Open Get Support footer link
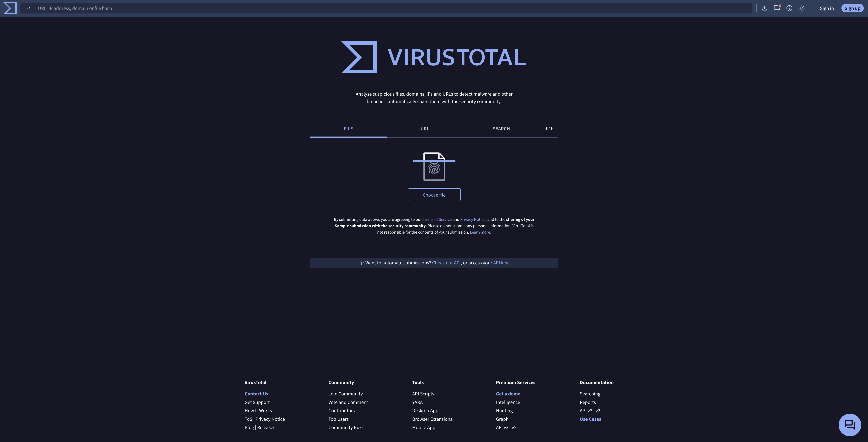 tap(257, 402)
